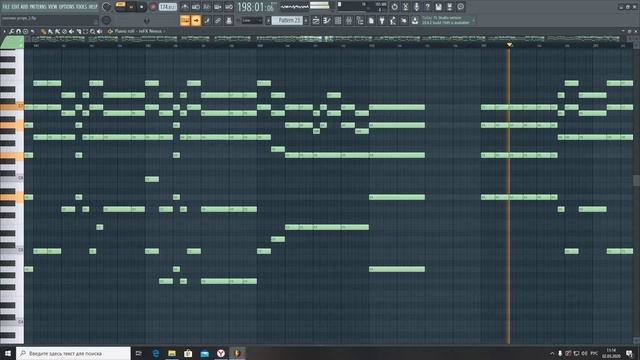This screenshot has width=640, height=360.
Task: Toggle the countdown before recording icon
Action: click(207, 7)
